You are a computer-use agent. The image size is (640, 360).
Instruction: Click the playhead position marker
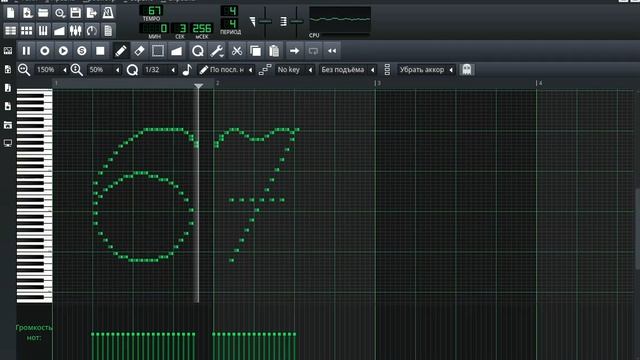[x=199, y=86]
